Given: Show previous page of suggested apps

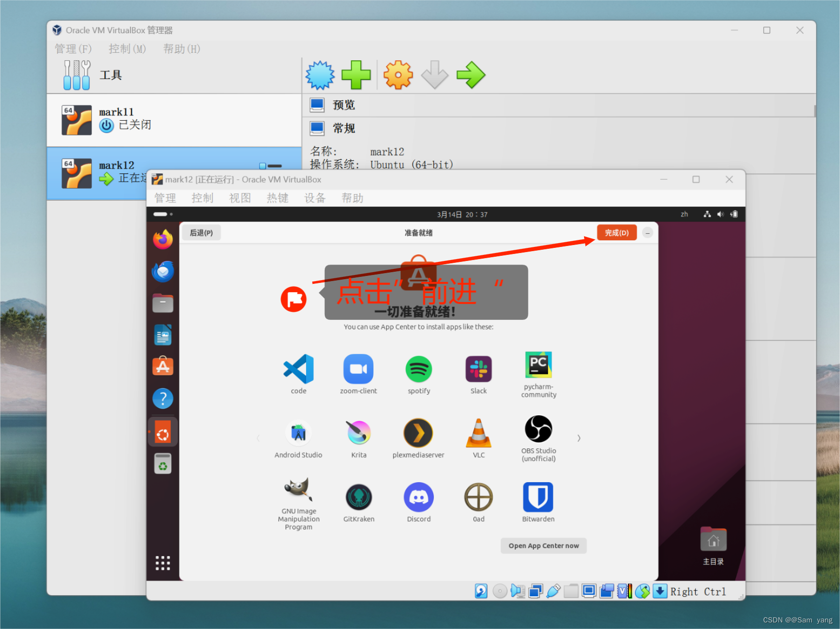Looking at the screenshot, I should pos(258,438).
